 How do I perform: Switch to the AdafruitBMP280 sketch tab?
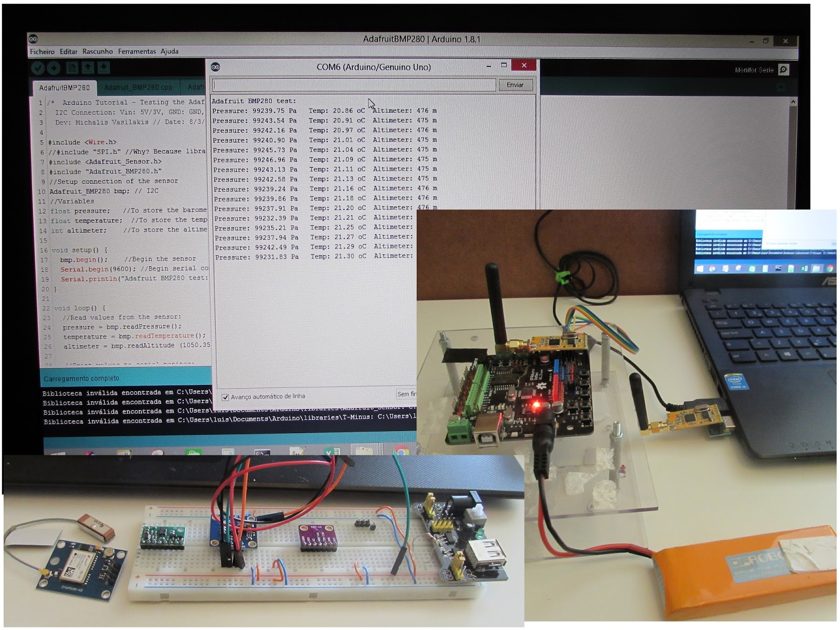(x=65, y=88)
